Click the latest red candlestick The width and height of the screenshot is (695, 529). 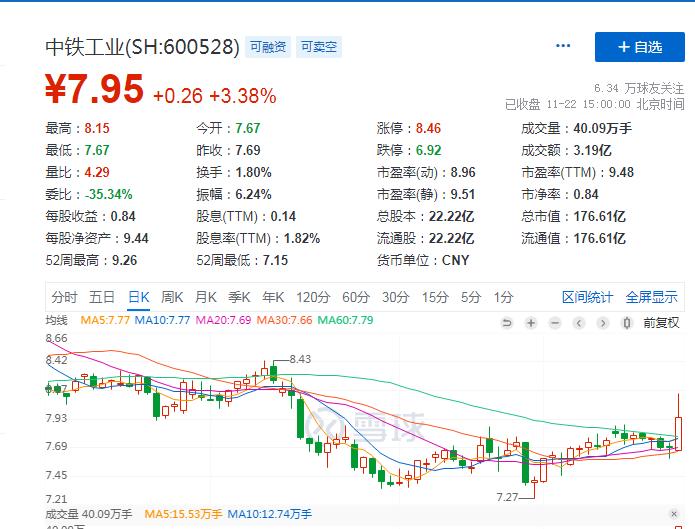pos(678,422)
